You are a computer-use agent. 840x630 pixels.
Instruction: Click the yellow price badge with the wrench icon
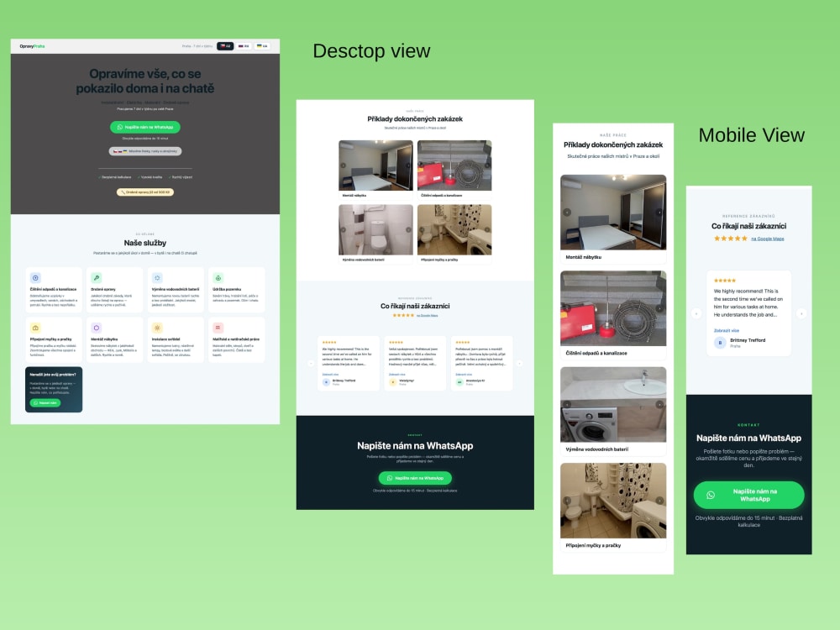145,192
